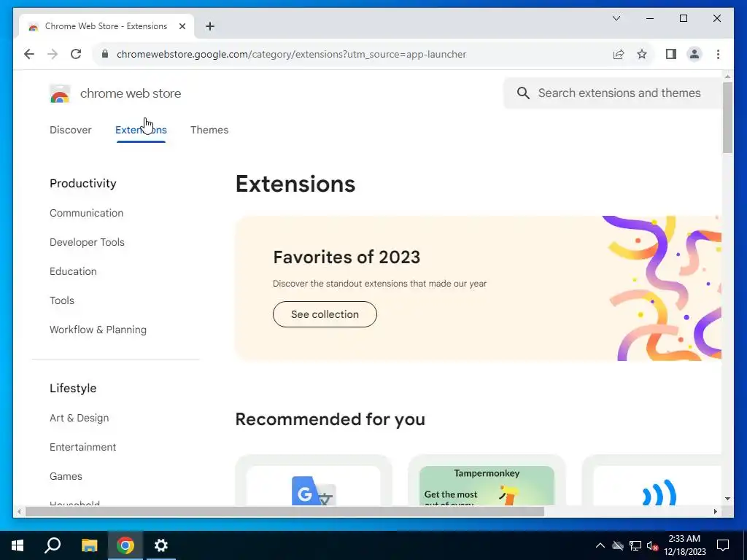Click the taskbar clock showing 2:33 AM
This screenshot has width=747, height=560.
coord(684,545)
